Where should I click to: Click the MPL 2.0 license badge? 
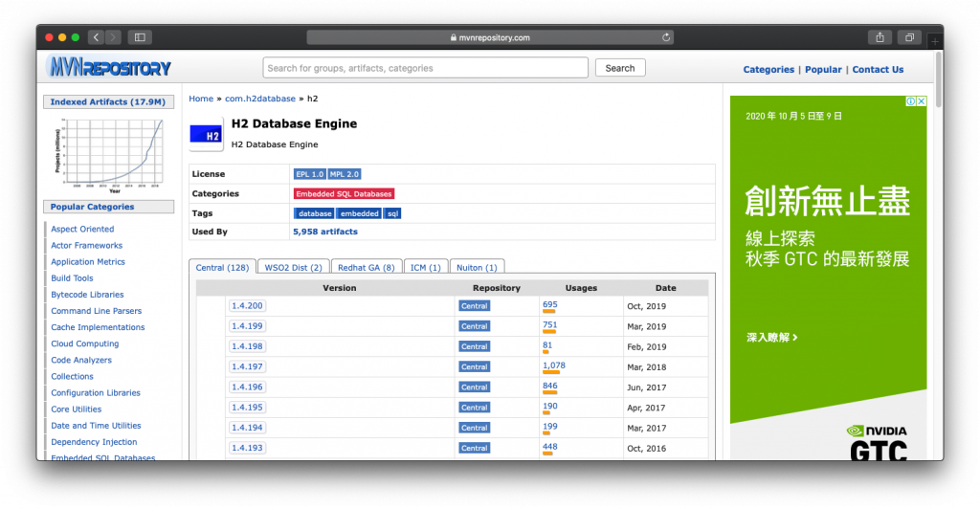tap(345, 174)
